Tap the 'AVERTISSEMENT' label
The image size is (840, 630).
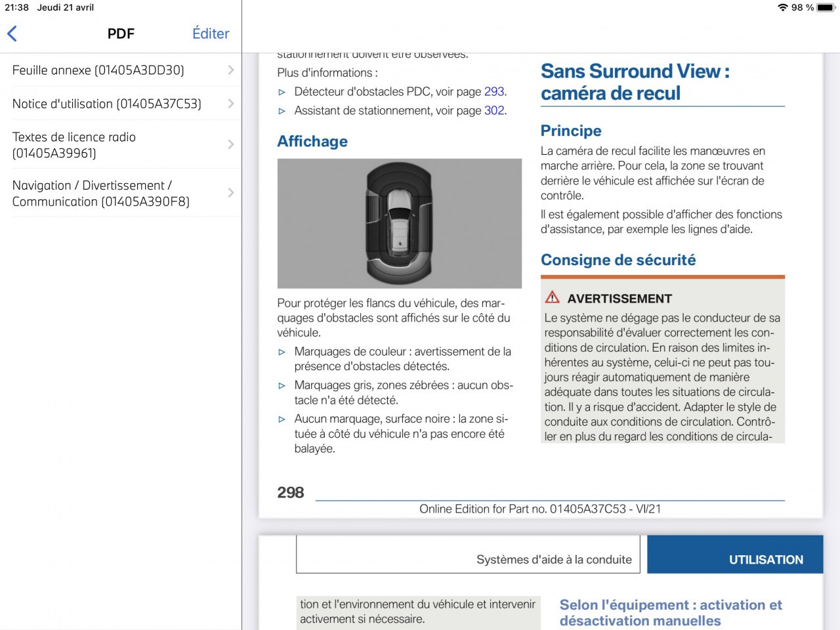(x=619, y=299)
